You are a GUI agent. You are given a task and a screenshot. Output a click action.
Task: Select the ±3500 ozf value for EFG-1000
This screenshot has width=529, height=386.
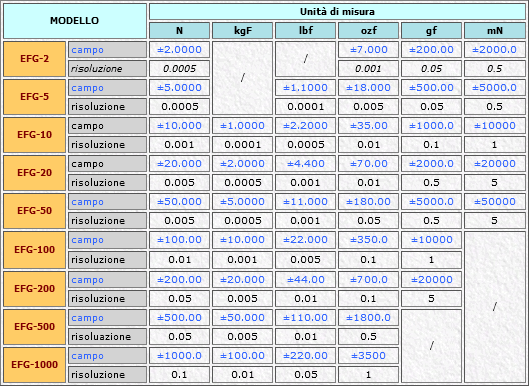(369, 356)
